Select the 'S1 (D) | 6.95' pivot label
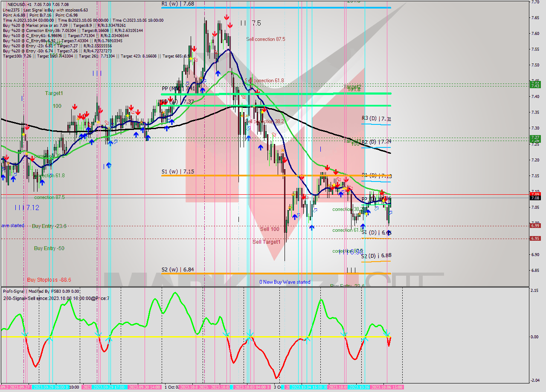546x392 pixels. tap(376, 233)
